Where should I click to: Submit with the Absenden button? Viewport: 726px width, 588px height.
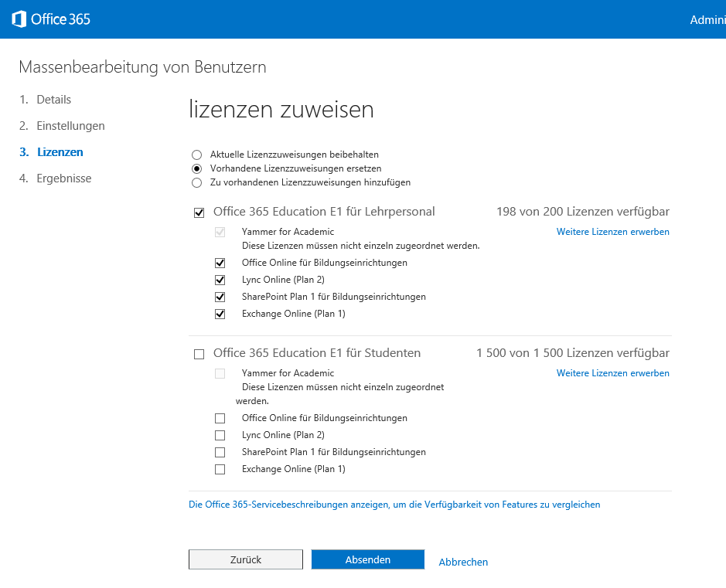coord(368,559)
